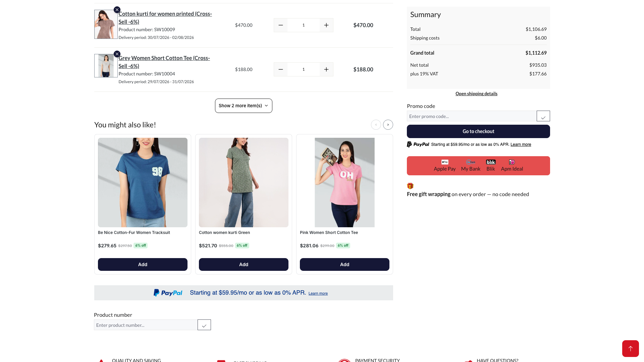This screenshot has height=362, width=644.
Task: Add Pink Women Short Cotton Tee
Action: [344, 264]
